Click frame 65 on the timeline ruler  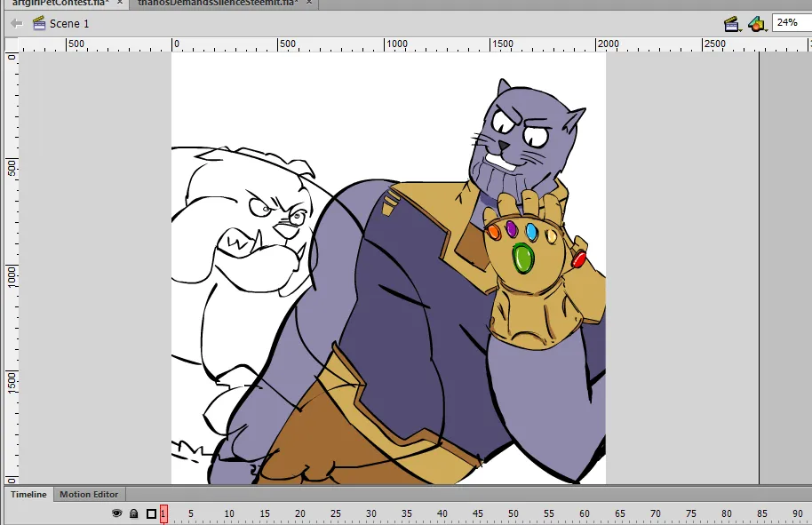(x=620, y=513)
